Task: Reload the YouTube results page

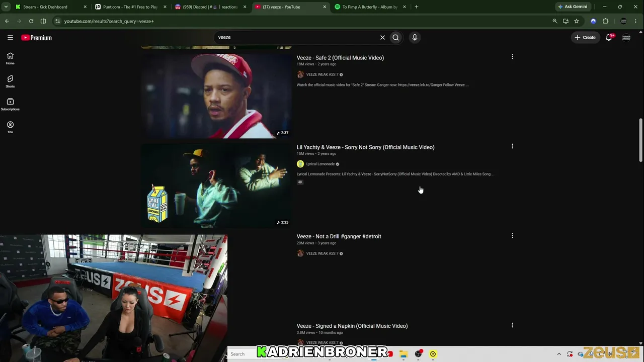Action: [x=31, y=21]
